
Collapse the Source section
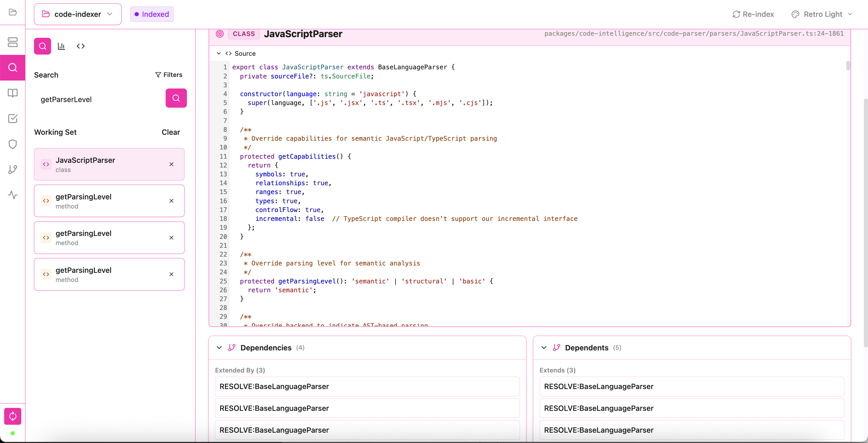[219, 53]
